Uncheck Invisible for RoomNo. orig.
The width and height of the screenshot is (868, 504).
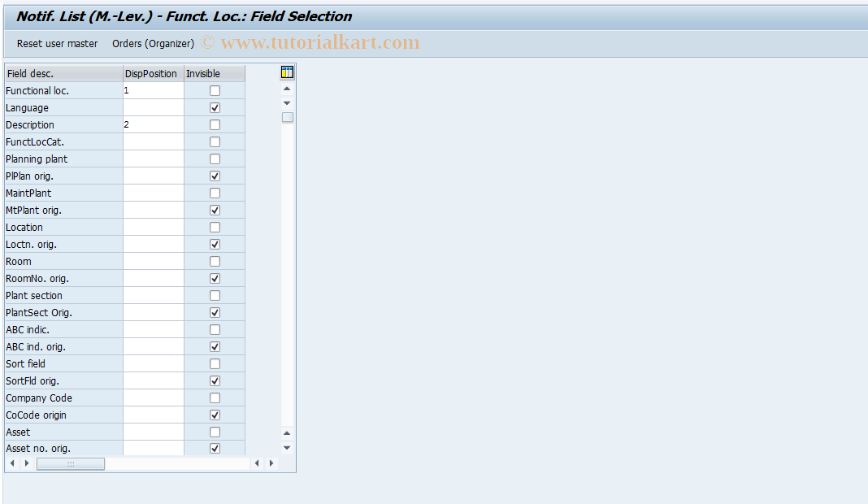click(x=215, y=279)
